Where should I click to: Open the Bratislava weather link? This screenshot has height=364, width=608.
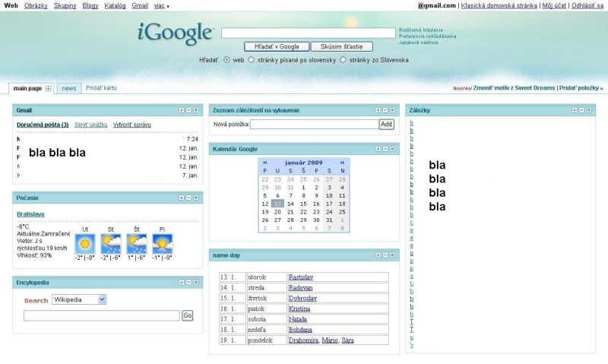coord(30,214)
